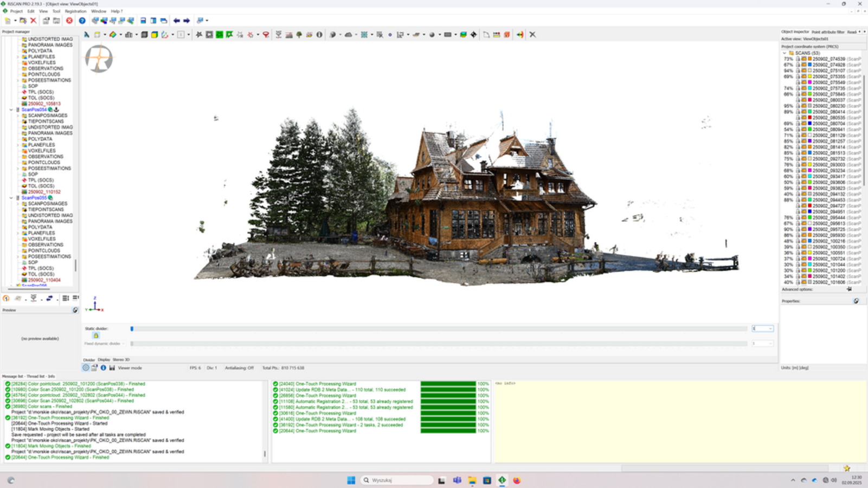Click the red X icon in main toolbar
The height and width of the screenshot is (488, 868).
33,21
